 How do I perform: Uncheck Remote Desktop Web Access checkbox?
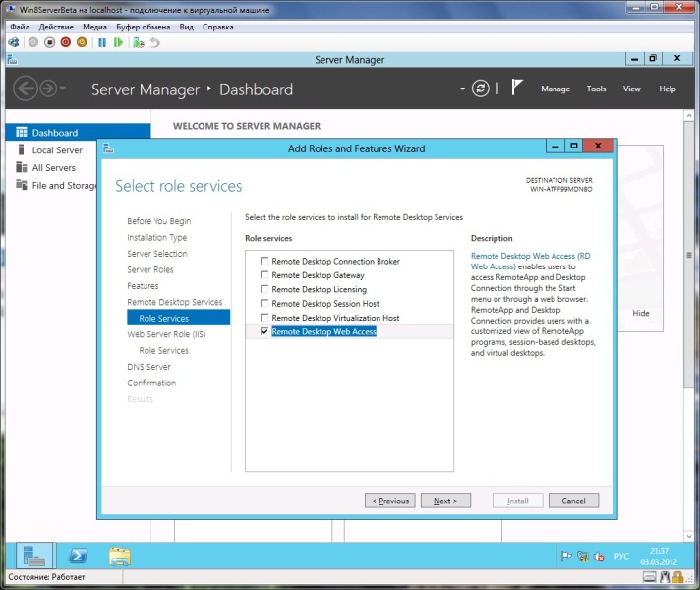click(x=263, y=332)
